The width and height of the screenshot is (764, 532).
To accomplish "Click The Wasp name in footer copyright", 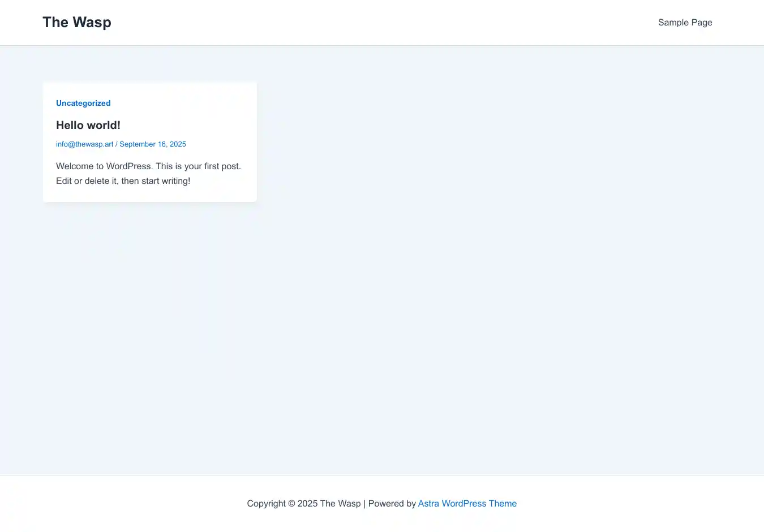I will 340,504.
